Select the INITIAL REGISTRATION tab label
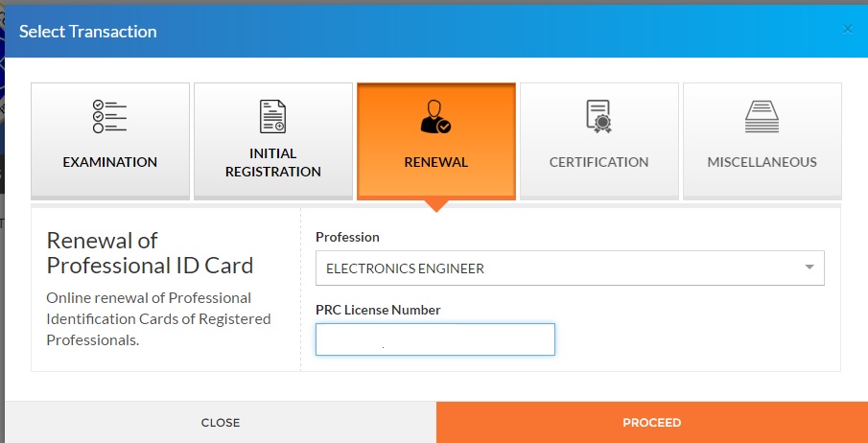The height and width of the screenshot is (443, 868). coord(273,162)
